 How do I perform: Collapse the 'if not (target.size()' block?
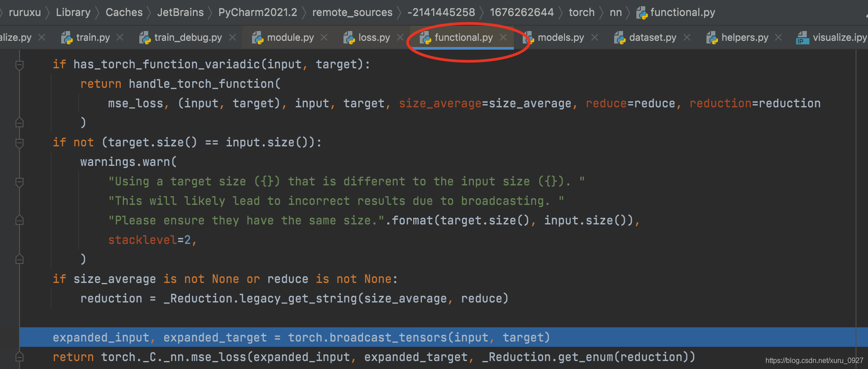point(20,143)
